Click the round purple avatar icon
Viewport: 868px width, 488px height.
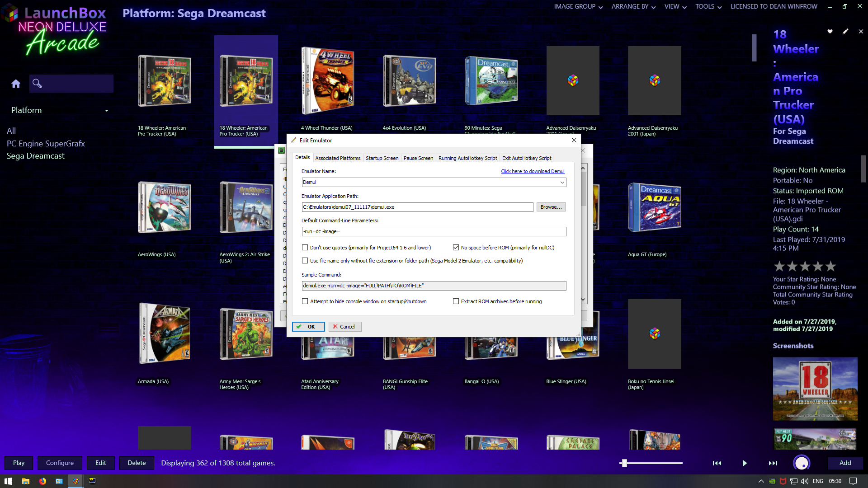click(802, 463)
